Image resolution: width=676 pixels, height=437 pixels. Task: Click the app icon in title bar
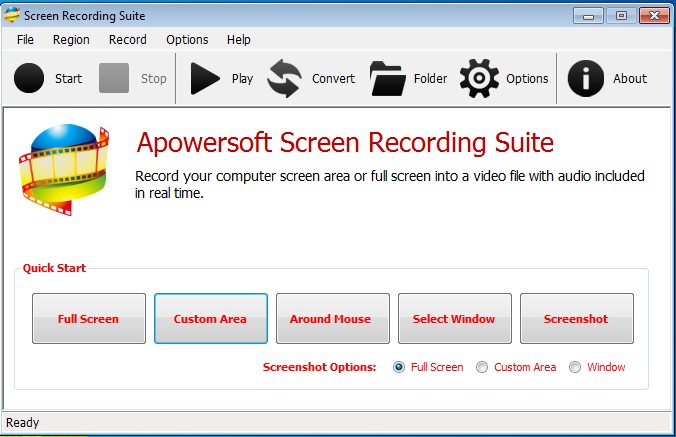pyautogui.click(x=12, y=15)
